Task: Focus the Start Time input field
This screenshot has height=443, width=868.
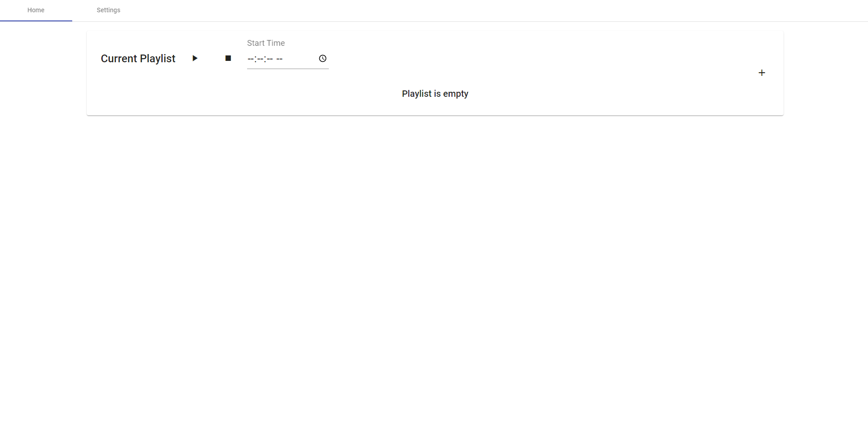Action: coord(288,59)
